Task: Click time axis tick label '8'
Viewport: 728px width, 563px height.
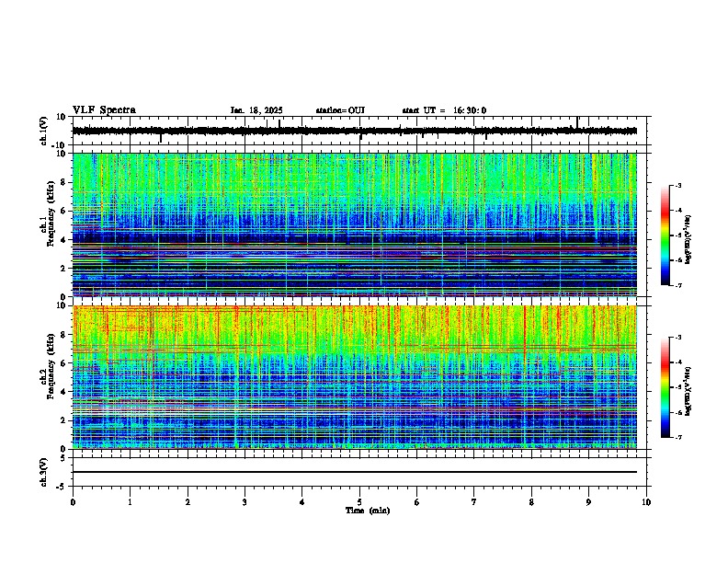Action: (531, 502)
